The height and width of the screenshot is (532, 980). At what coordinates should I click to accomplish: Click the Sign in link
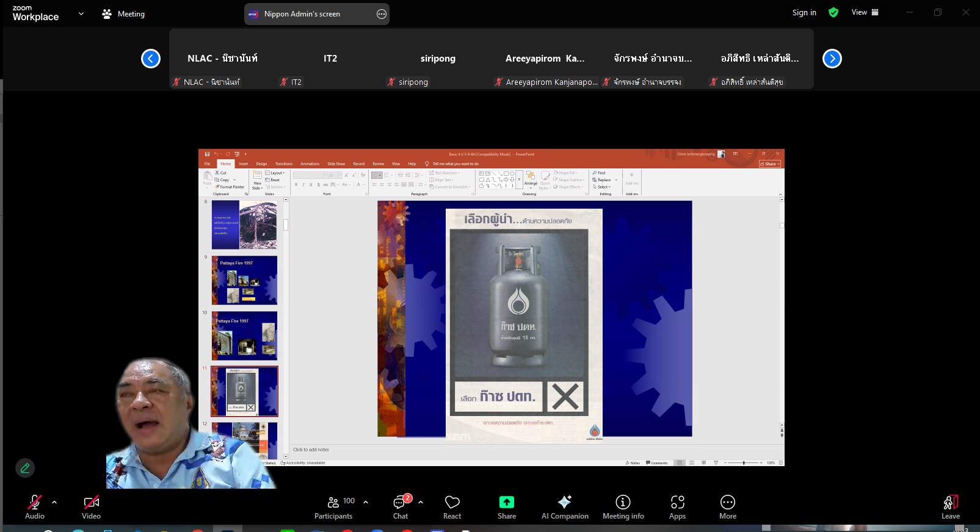pyautogui.click(x=804, y=13)
